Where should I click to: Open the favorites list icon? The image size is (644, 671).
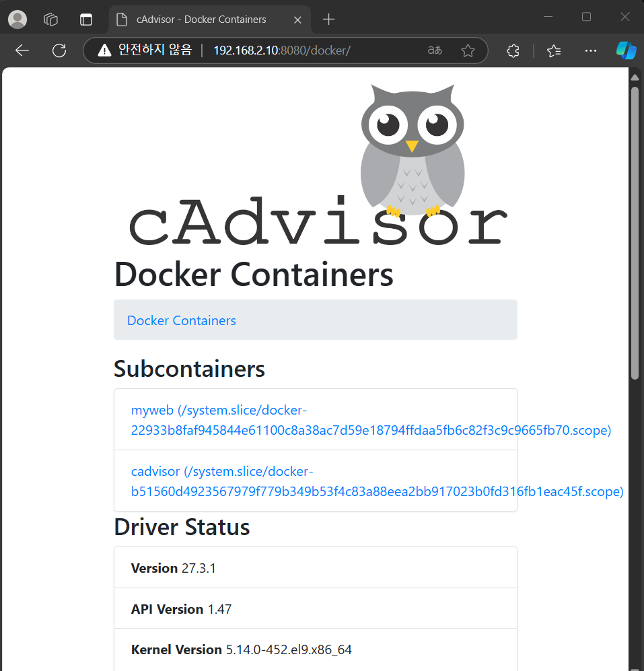coord(554,50)
